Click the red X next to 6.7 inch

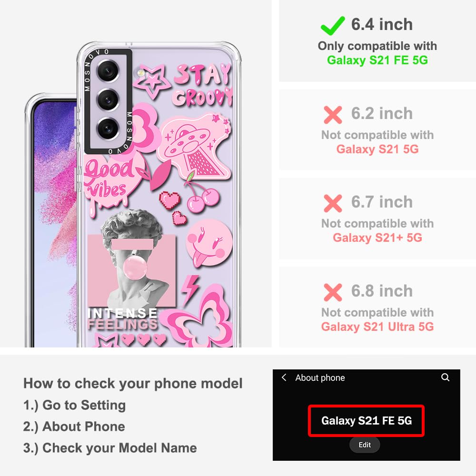pos(333,203)
